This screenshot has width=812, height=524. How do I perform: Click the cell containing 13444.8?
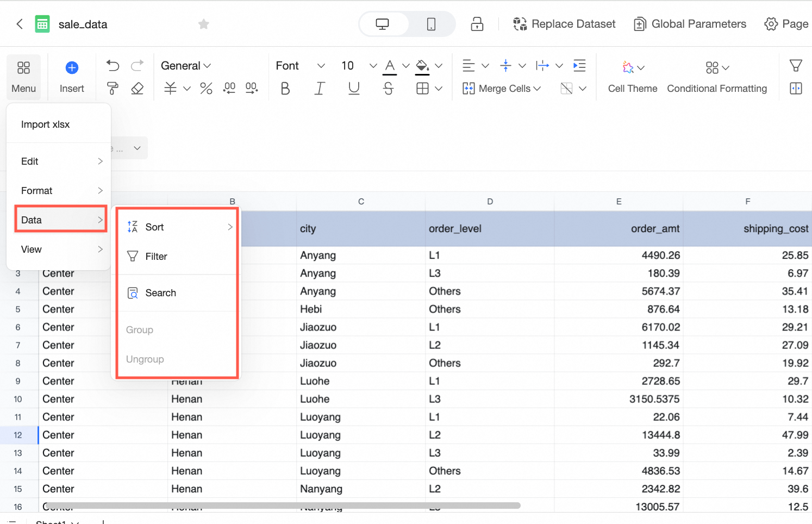click(x=619, y=435)
